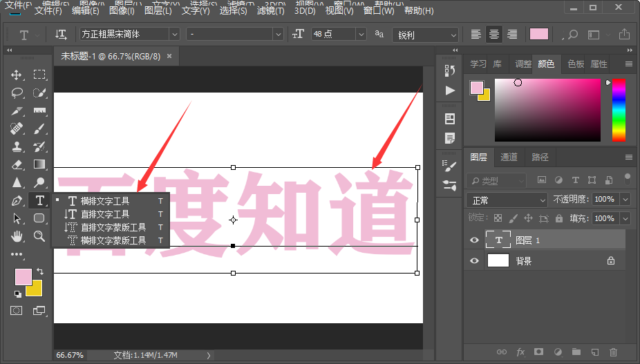640x364 pixels.
Task: Select the Rectangular Marquee tool
Action: 39,75
